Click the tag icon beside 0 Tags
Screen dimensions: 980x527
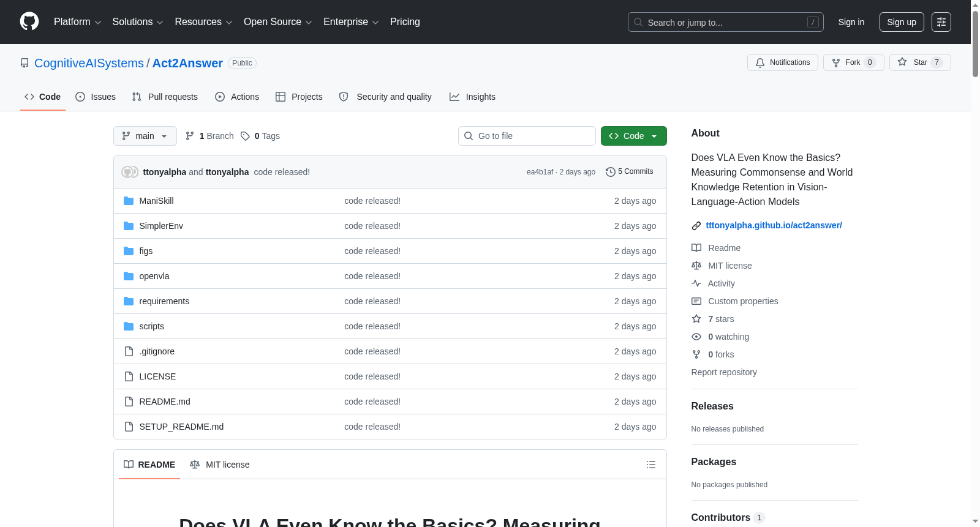coord(245,136)
